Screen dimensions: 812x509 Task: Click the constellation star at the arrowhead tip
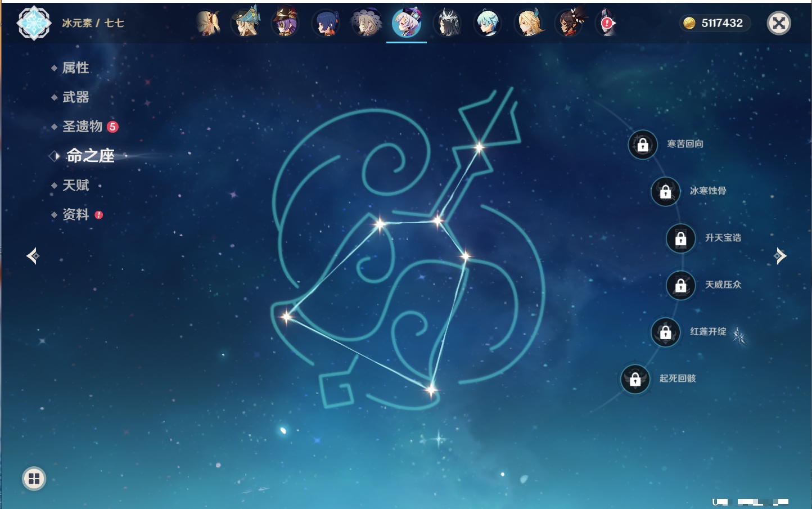pyautogui.click(x=479, y=147)
